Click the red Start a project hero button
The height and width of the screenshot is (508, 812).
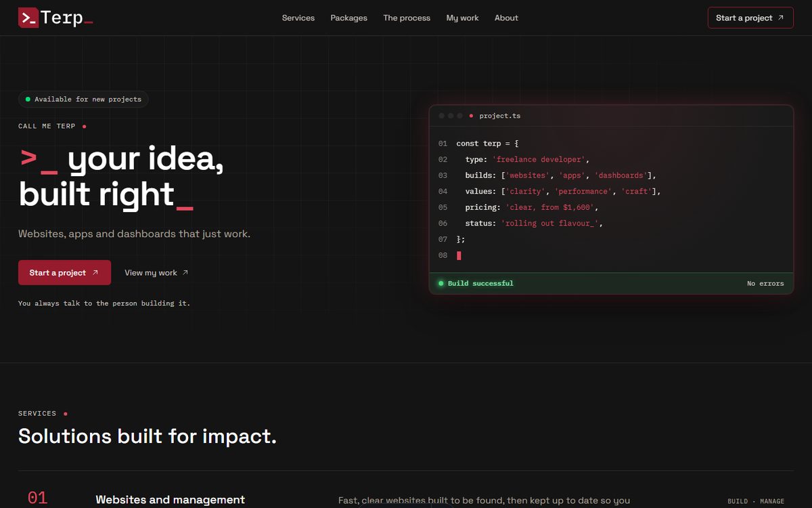tap(64, 272)
